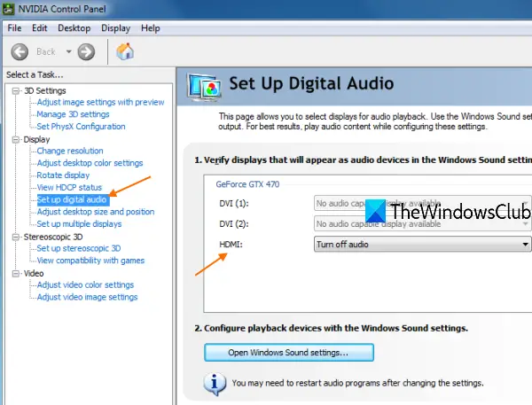The width and height of the screenshot is (532, 405).
Task: Click the HDMI: label
Action: point(231,245)
